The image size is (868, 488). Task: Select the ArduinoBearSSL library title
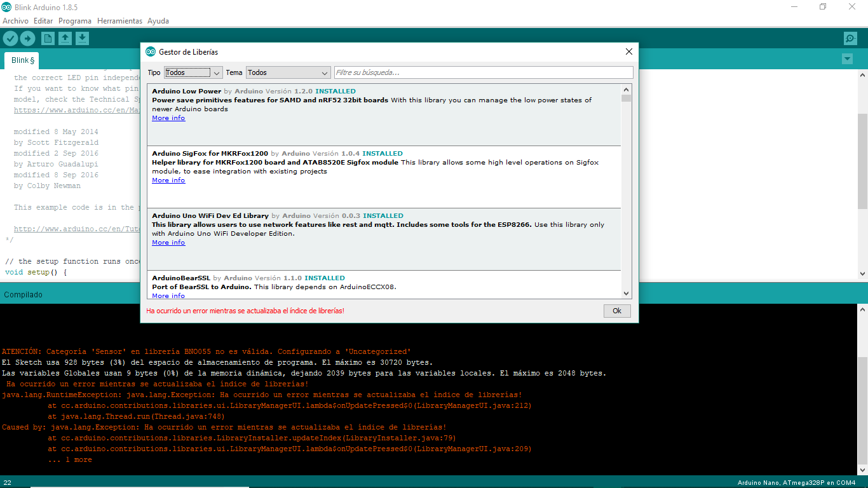pos(181,278)
